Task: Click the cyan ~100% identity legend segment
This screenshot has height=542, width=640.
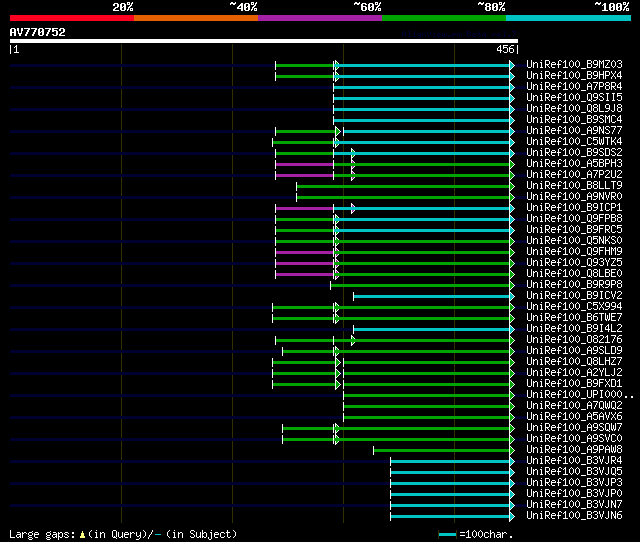Action: (569, 18)
